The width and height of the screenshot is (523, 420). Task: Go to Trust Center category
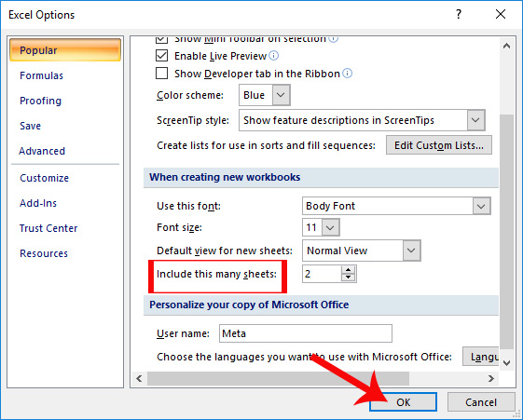coord(48,228)
